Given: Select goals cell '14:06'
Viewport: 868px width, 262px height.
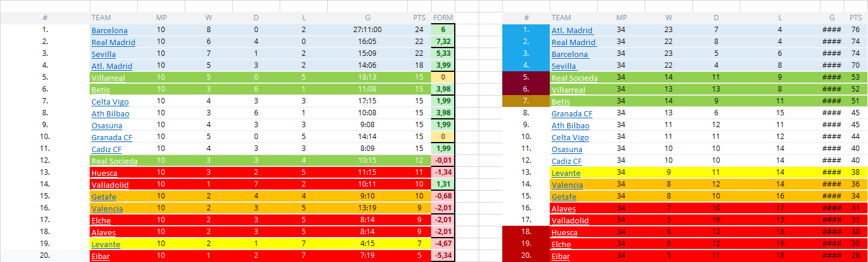Looking at the screenshot, I should point(368,66).
